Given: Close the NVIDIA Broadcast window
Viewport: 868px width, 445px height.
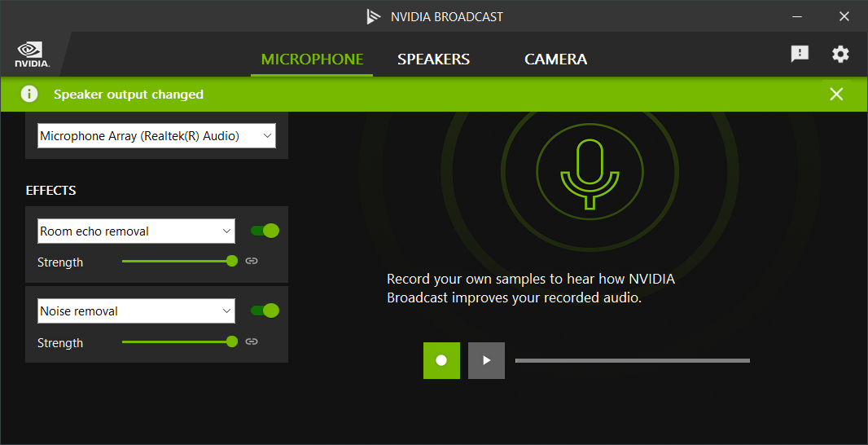Looking at the screenshot, I should pos(844,16).
